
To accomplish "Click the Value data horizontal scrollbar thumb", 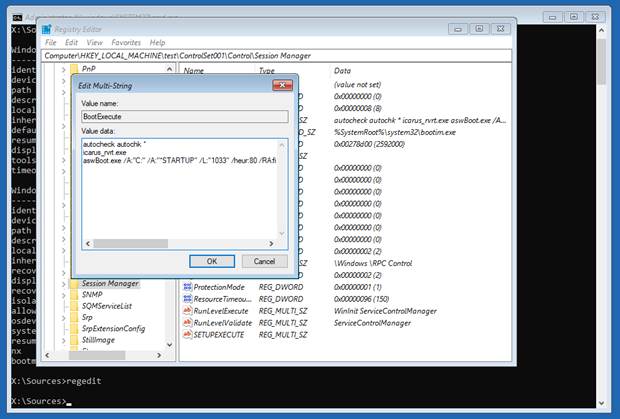I will coord(130,243).
